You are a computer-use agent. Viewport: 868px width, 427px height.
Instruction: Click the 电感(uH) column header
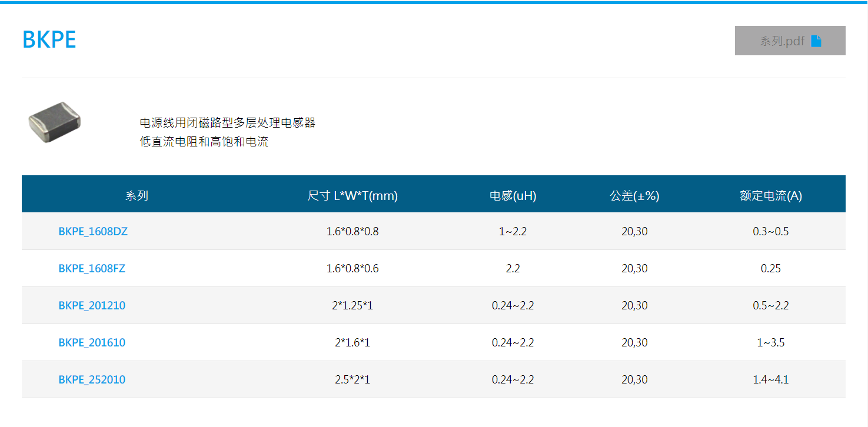coord(513,196)
